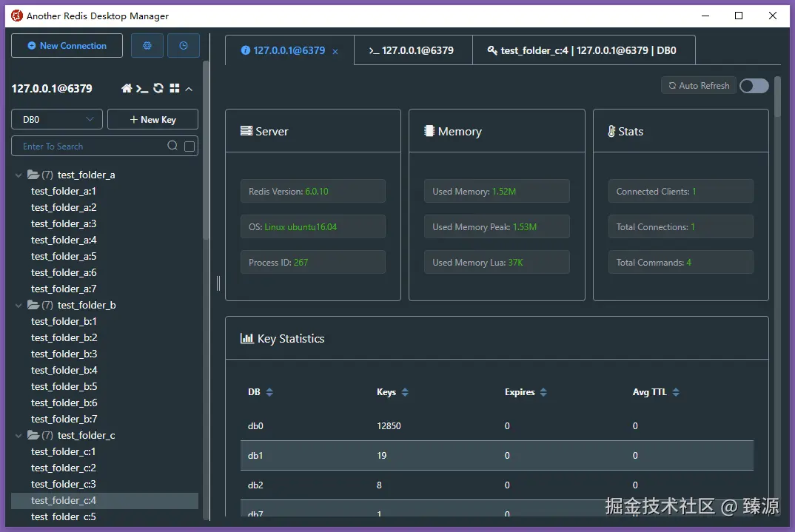This screenshot has height=532, width=795.
Task: Open the test_folder_c:4 key tab
Action: (x=583, y=50)
